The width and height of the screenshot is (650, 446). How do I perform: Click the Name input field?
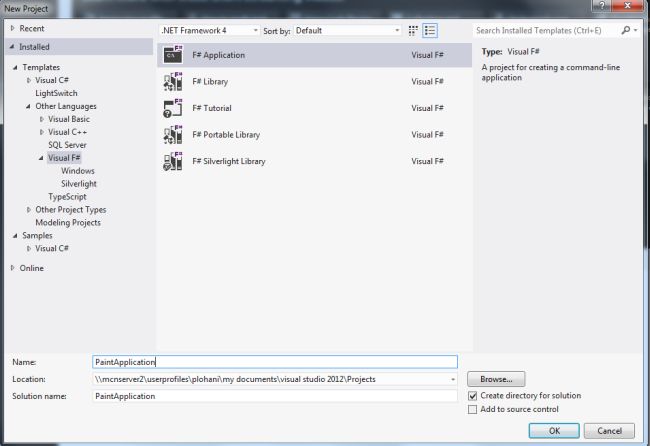point(275,362)
